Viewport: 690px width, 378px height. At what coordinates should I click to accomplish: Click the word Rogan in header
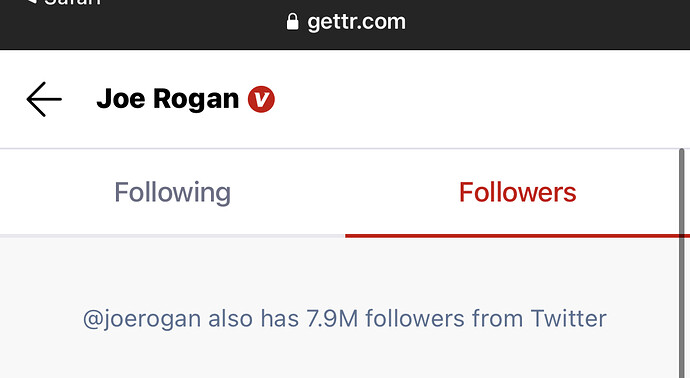point(196,99)
